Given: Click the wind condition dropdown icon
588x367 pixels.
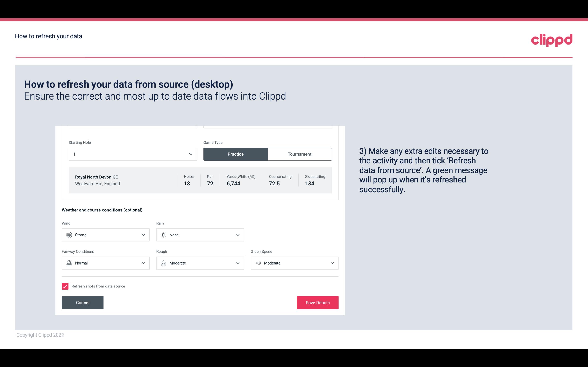Looking at the screenshot, I should (x=143, y=235).
